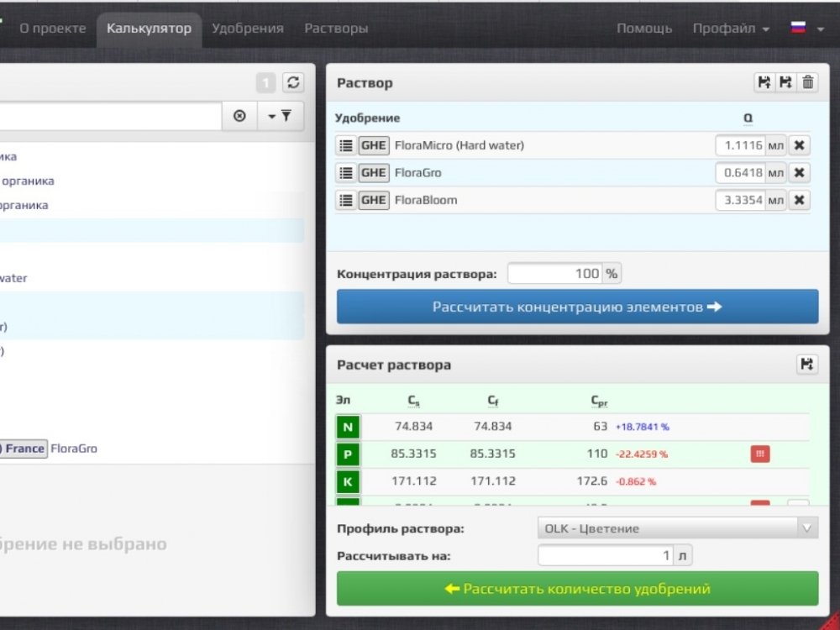Click the refresh icon in fertilizer panel

point(292,82)
